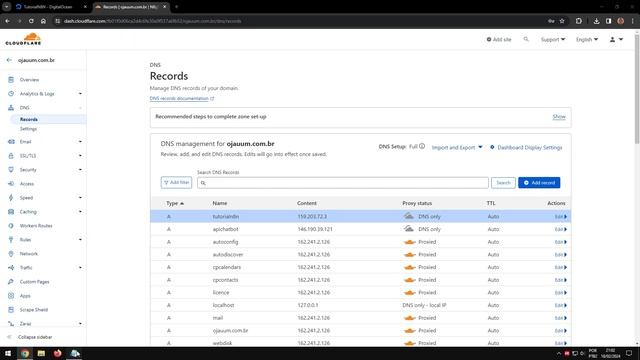
Task: Click the Traffic icon in sidebar
Action: (11, 267)
